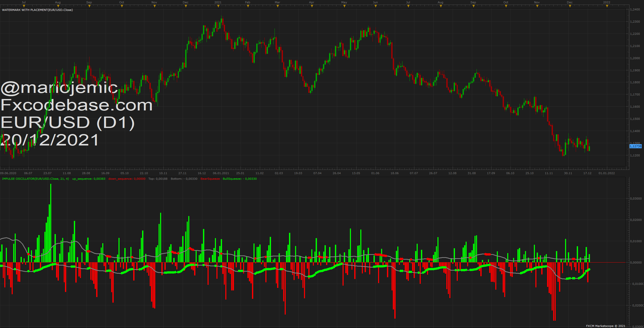Click the orange marker under Mar
Viewport: 644px width, 328px height.
click(278, 6)
